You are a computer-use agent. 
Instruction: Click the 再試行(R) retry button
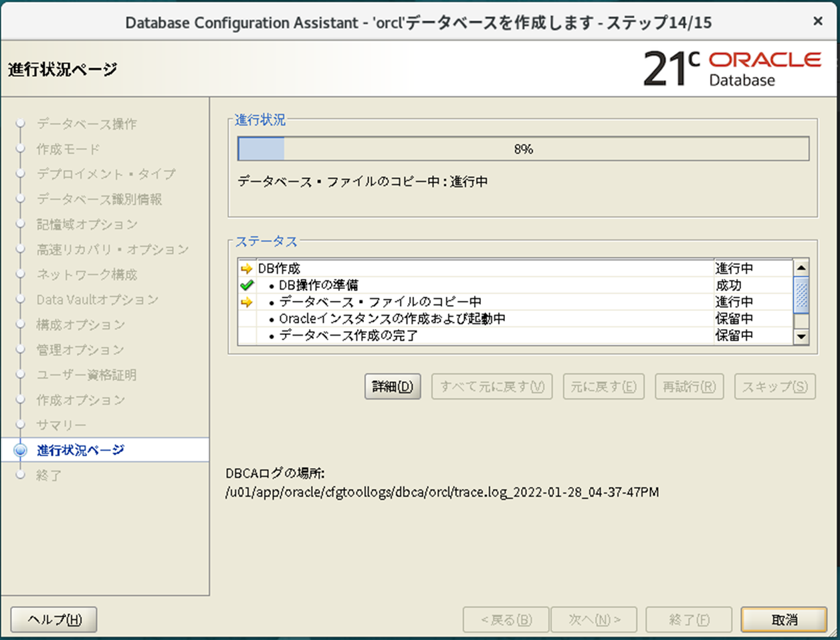tap(689, 387)
